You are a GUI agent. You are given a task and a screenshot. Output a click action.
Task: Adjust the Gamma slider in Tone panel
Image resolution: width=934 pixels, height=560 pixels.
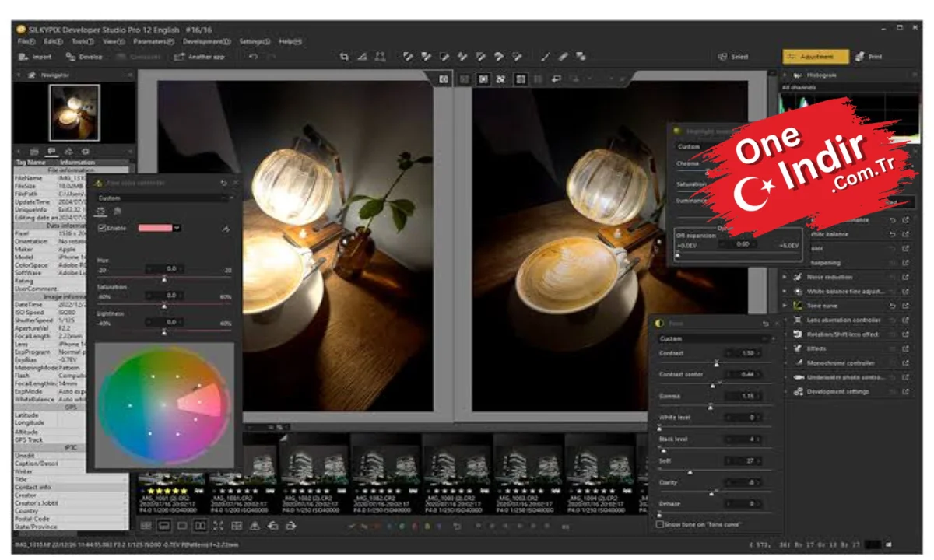coord(716,406)
